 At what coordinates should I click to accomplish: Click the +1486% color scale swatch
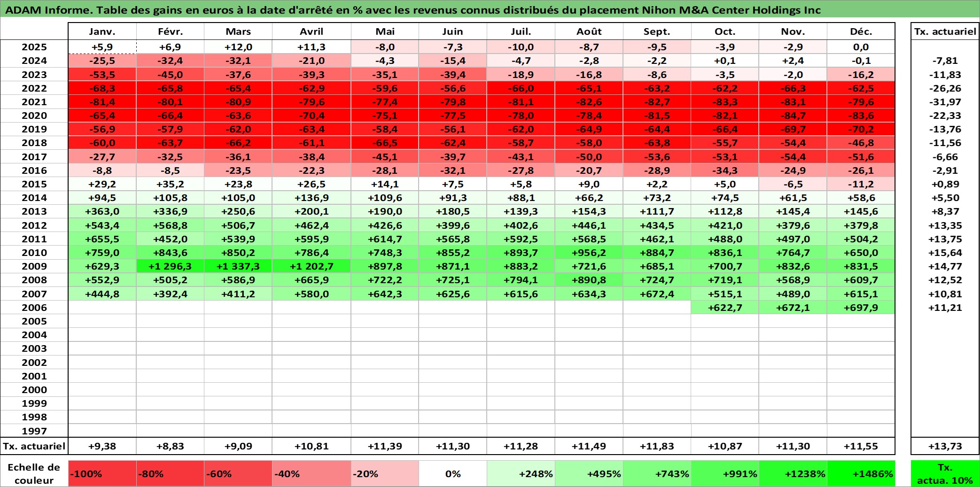[x=861, y=473]
